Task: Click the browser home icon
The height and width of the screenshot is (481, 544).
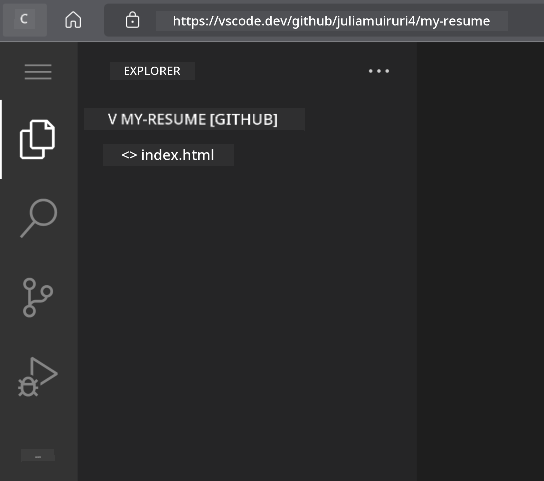Action: (73, 20)
